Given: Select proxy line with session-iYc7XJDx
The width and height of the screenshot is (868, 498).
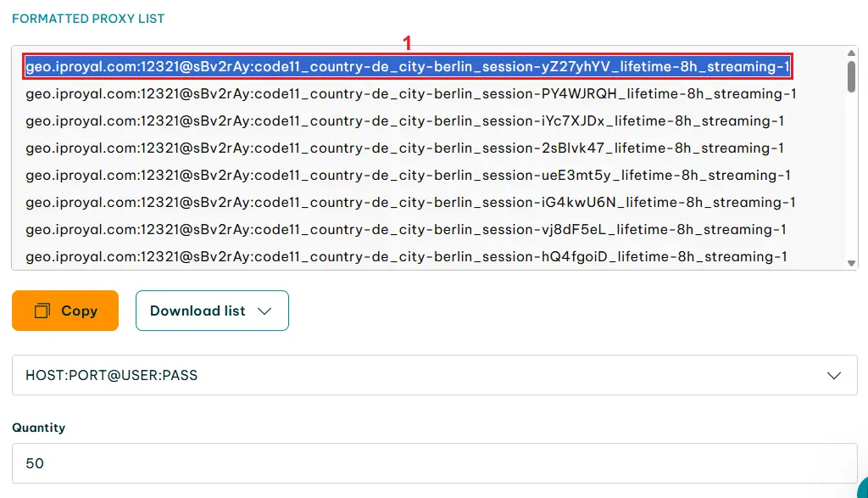Looking at the screenshot, I should pyautogui.click(x=404, y=120).
